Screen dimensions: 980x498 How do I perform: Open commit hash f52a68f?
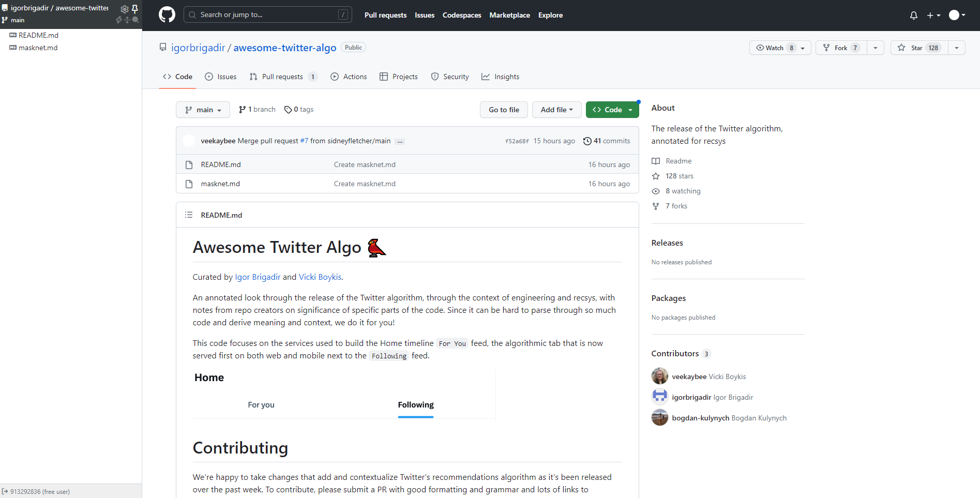coord(517,141)
